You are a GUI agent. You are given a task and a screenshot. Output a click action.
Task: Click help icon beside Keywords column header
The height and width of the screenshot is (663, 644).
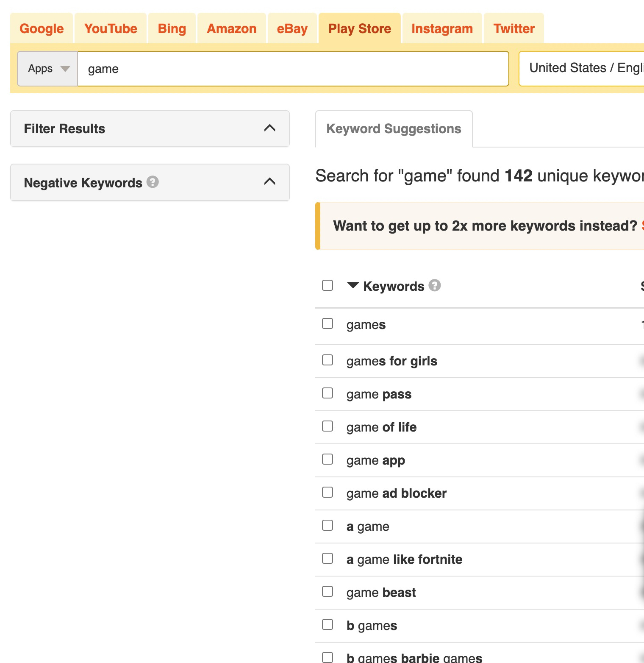pos(434,286)
